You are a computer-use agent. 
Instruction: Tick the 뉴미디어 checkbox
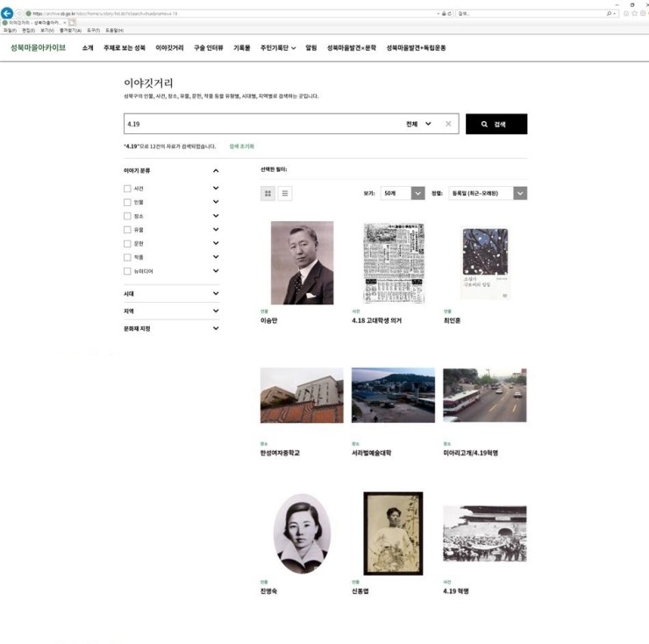[127, 271]
